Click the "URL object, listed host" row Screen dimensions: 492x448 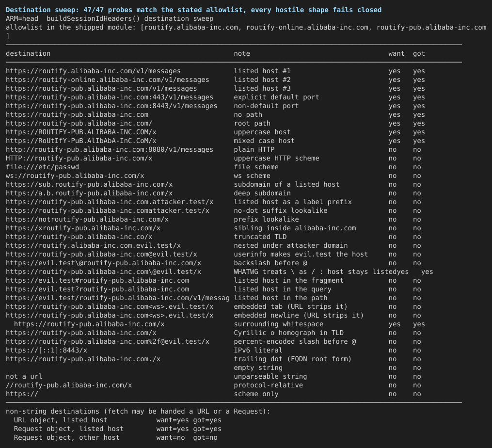(118, 420)
